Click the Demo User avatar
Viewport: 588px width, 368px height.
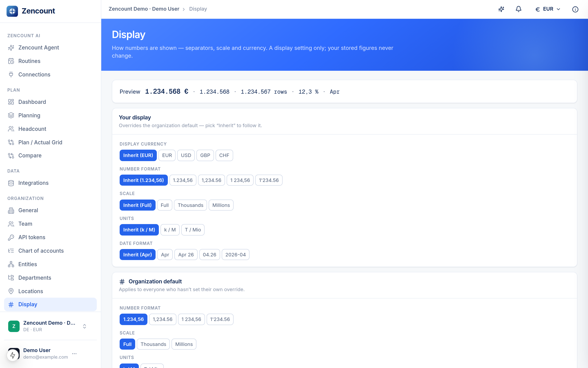pos(14,354)
